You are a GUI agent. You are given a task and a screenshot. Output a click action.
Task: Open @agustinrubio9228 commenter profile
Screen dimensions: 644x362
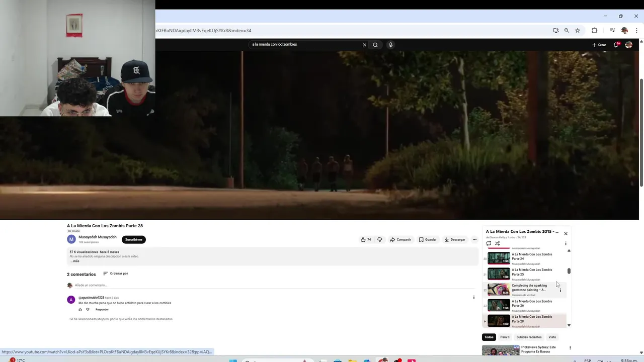(x=91, y=298)
